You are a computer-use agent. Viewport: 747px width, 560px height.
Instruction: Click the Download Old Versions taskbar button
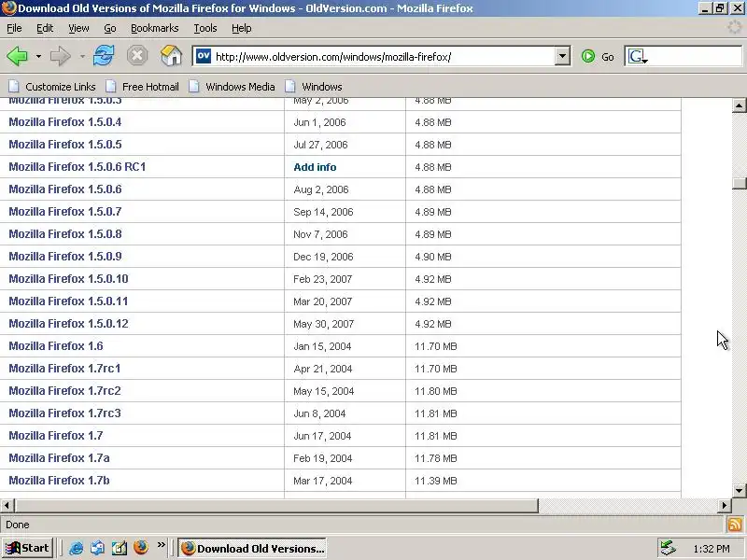pyautogui.click(x=253, y=548)
